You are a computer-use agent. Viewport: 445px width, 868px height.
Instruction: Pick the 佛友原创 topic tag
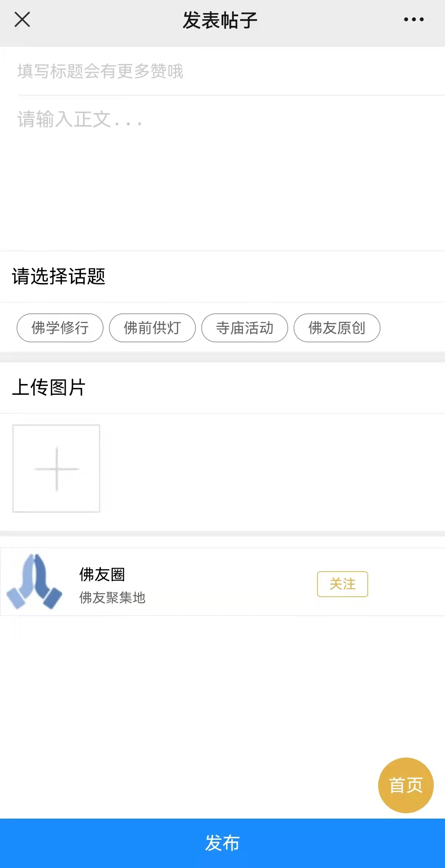[x=337, y=328]
